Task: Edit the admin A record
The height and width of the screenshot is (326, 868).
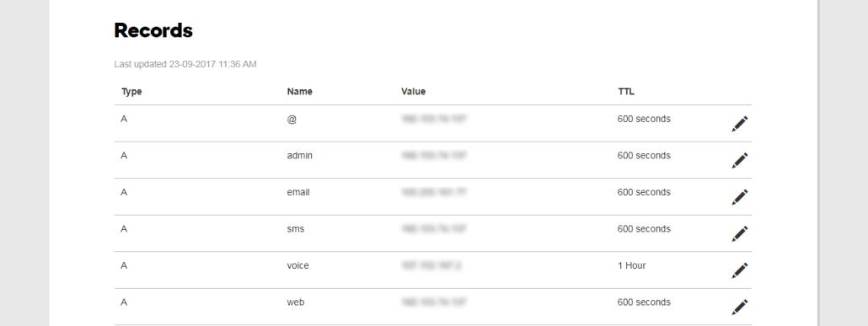Action: click(x=740, y=161)
